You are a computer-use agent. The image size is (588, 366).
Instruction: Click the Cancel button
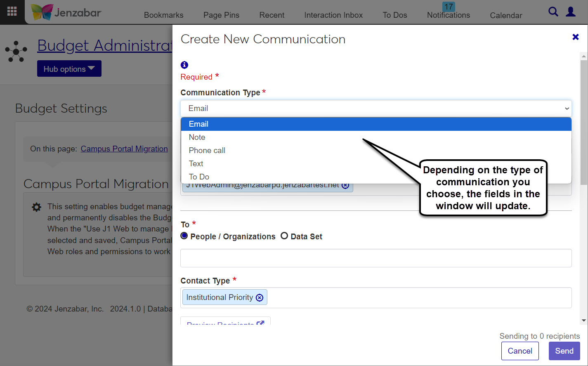click(x=520, y=351)
